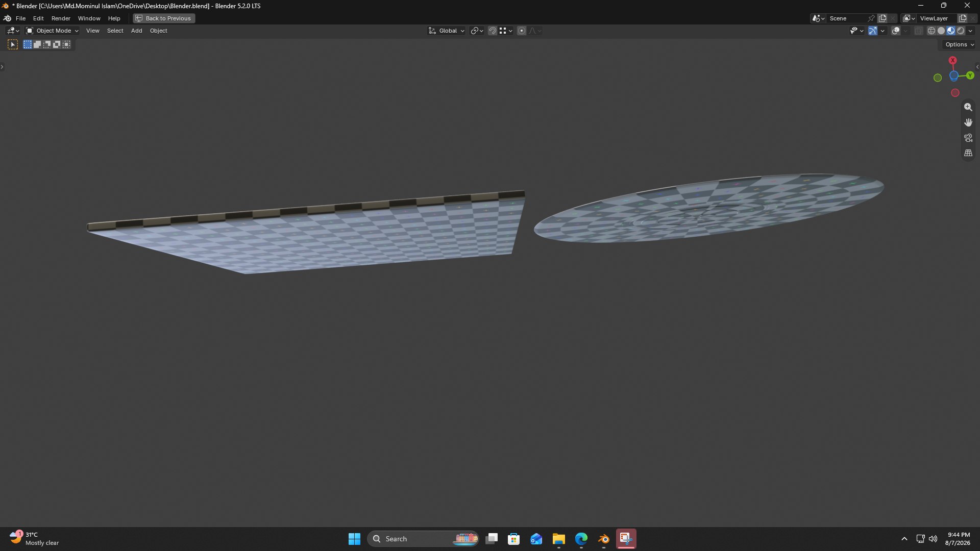
Task: Toggle proportional editing
Action: (x=521, y=31)
